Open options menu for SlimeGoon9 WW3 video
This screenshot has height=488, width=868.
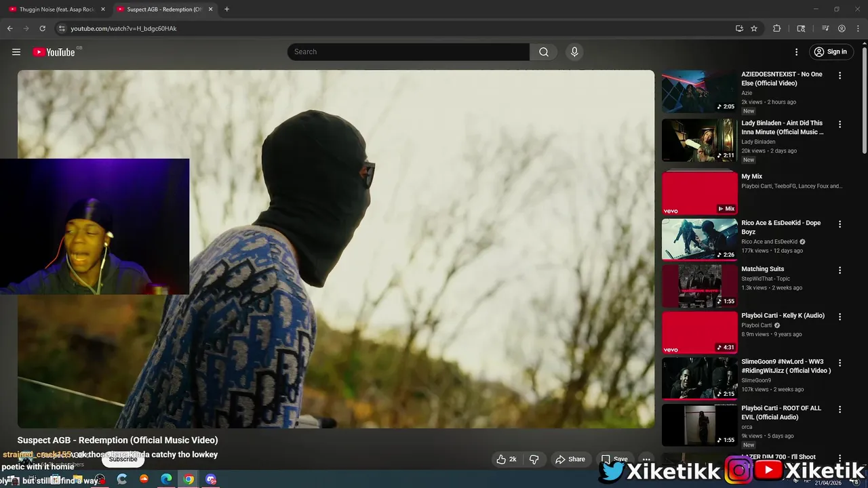pos(840,363)
